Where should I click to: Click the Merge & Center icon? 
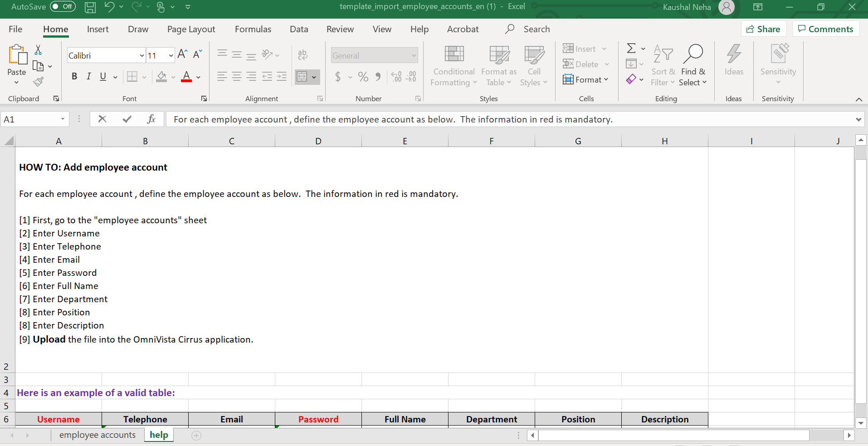point(302,77)
